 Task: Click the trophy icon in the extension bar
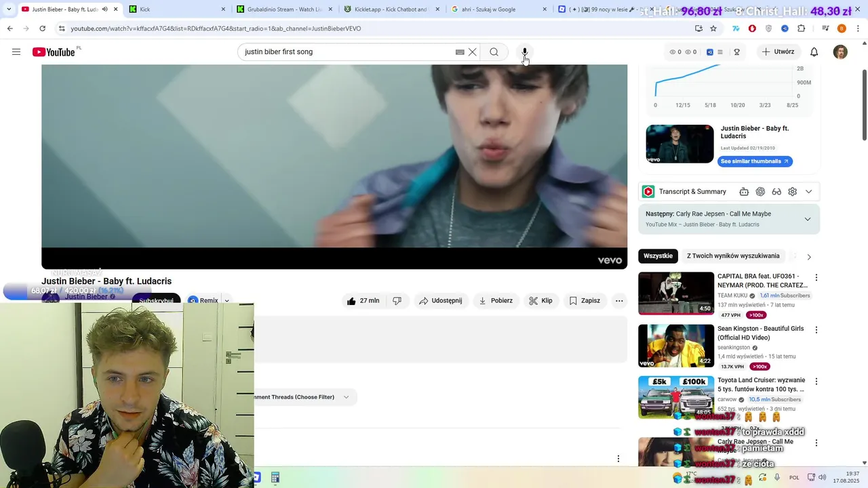(736, 52)
